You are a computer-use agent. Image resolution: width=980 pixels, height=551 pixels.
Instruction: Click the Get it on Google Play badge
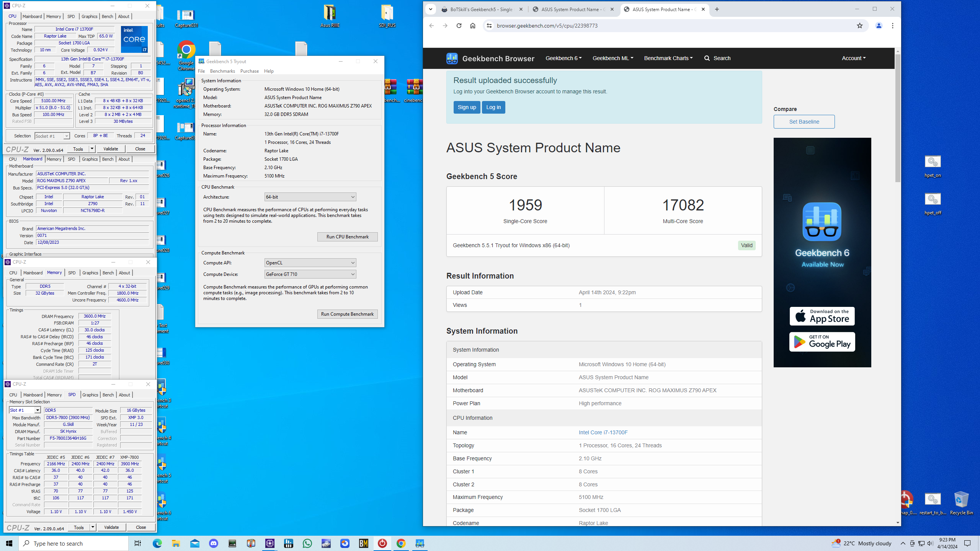[x=822, y=342]
